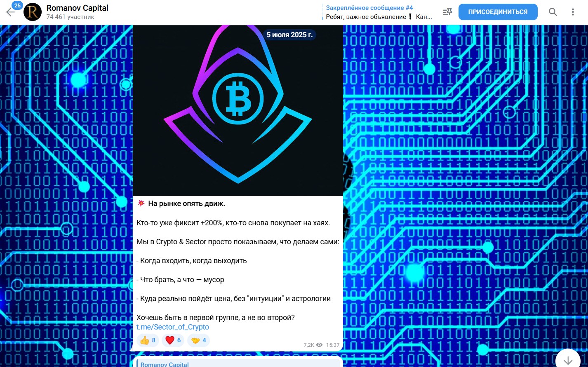This screenshot has height=367, width=588.
Task: Open t.me/Sector_of_Crypto link
Action: click(173, 327)
